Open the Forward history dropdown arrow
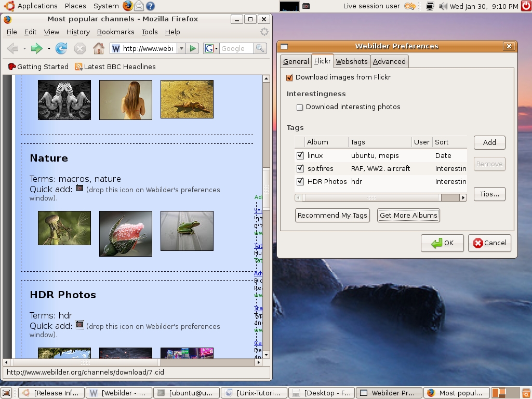This screenshot has width=532, height=399. point(49,48)
